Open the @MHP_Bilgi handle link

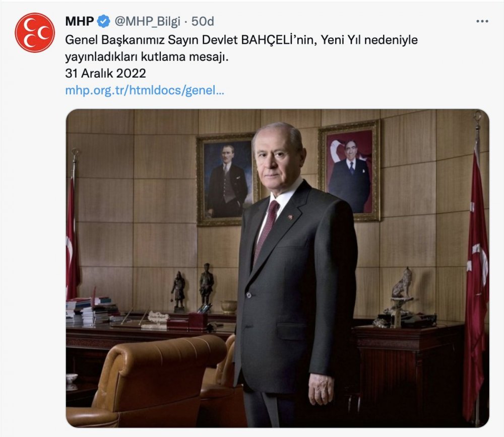pos(147,22)
